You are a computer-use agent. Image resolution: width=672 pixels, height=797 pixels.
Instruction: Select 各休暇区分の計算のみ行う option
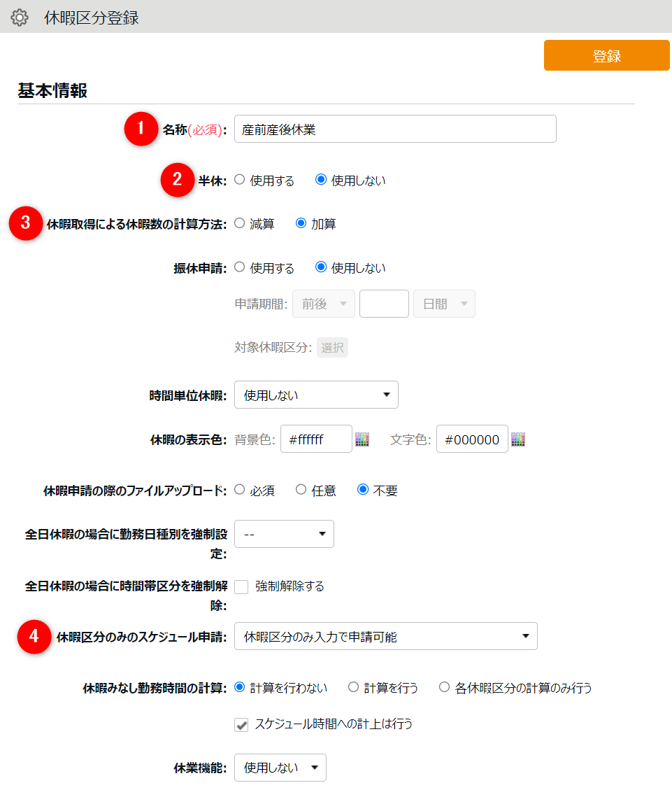[444, 687]
